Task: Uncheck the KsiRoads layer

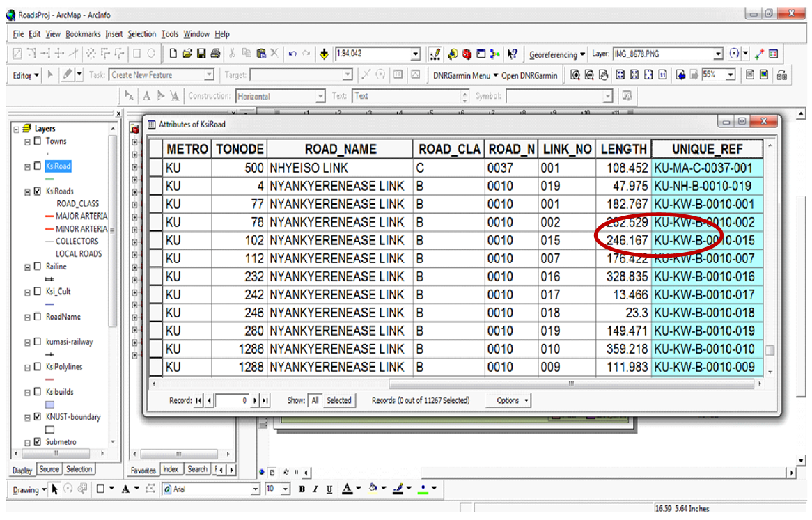Action: (x=38, y=191)
